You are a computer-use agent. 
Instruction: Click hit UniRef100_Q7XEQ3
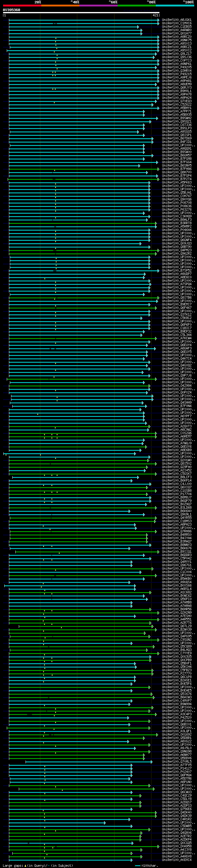(x=177, y=101)
